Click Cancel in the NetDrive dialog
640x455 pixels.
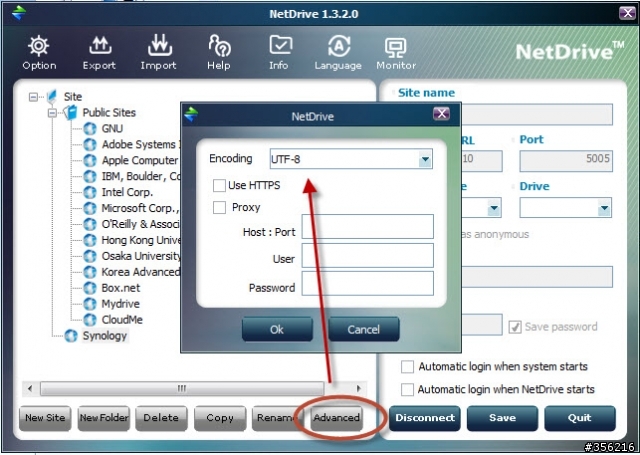[x=364, y=329]
